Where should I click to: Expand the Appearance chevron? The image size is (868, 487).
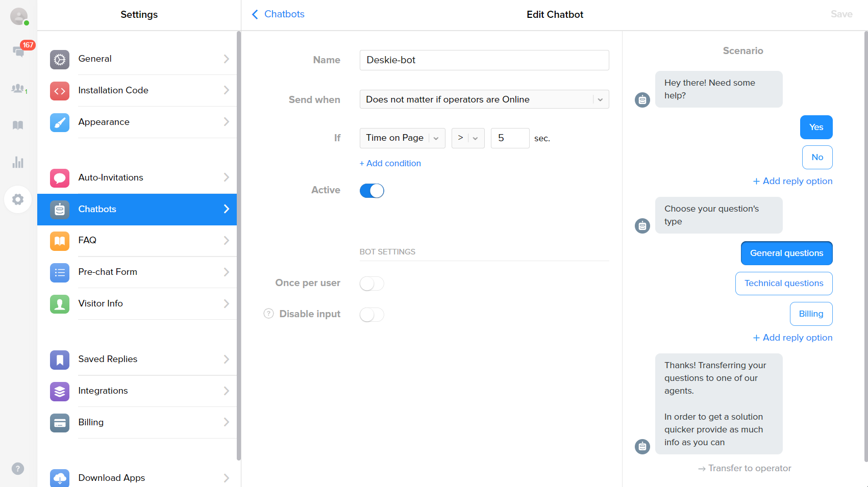pos(227,122)
